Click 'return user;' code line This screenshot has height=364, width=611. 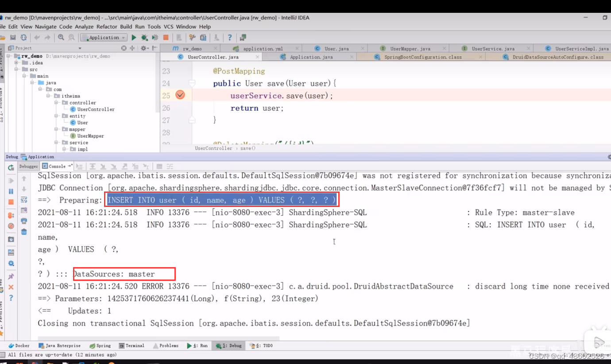(257, 108)
